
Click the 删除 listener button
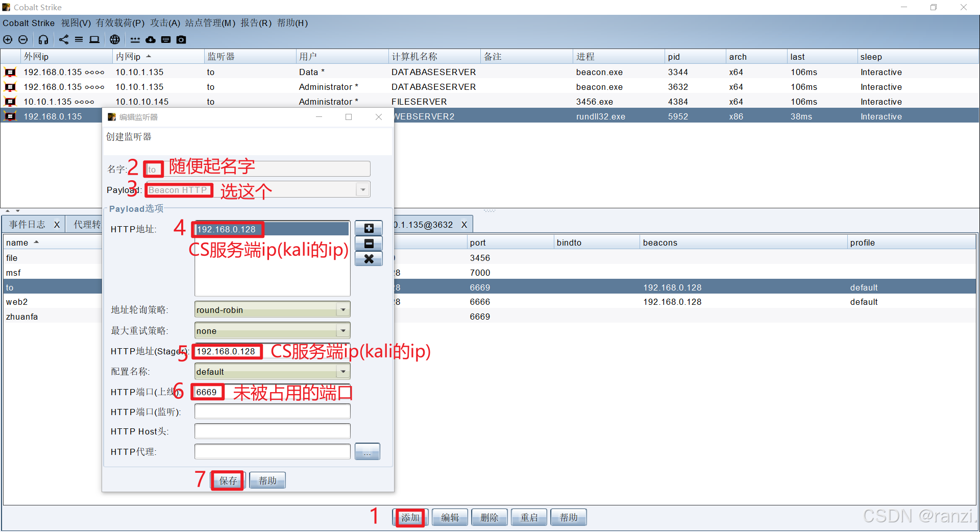coord(489,517)
